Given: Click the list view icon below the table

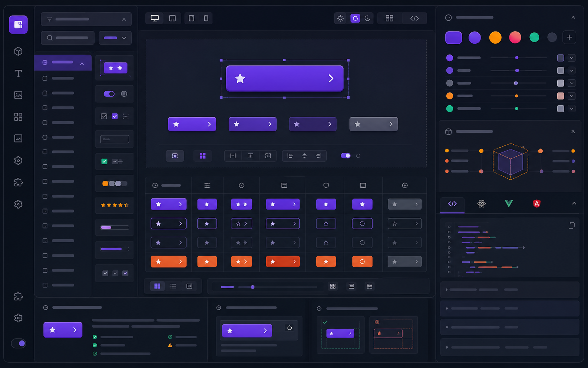Looking at the screenshot, I should tap(173, 286).
